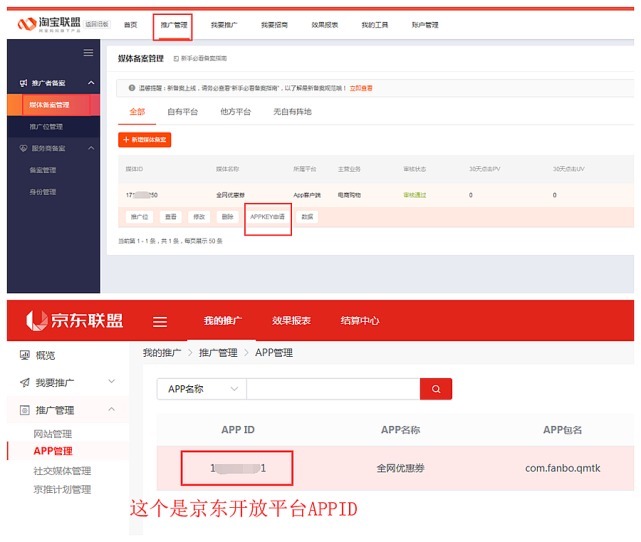Image resolution: width=641 pixels, height=542 pixels.
Task: Click the monitor icon beside 概览
Action: [25, 355]
